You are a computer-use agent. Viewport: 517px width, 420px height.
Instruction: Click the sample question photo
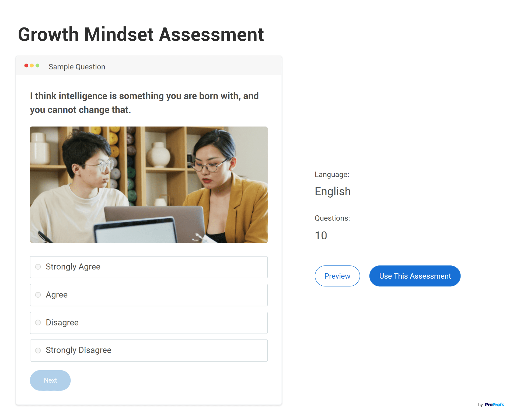pyautogui.click(x=149, y=185)
